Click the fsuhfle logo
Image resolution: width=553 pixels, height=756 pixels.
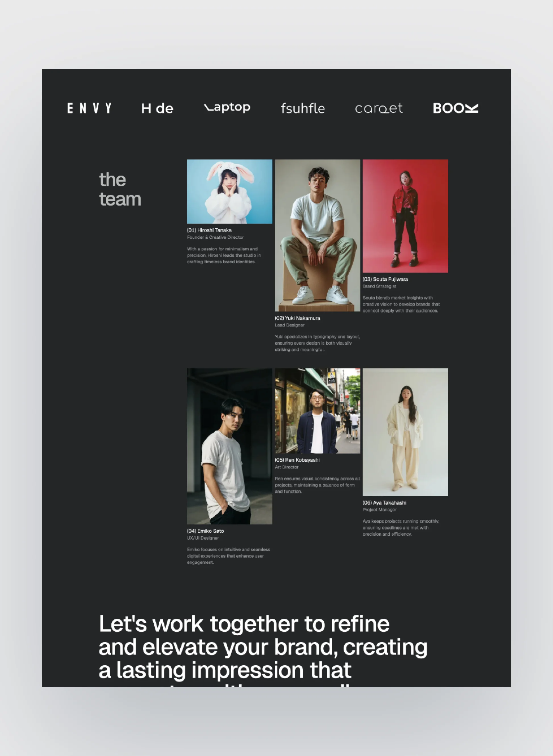click(303, 109)
